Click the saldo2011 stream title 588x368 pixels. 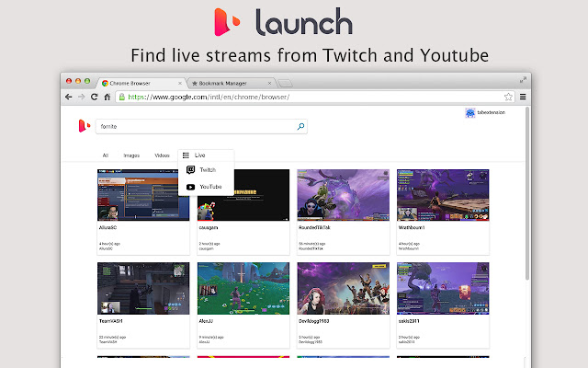pos(409,321)
